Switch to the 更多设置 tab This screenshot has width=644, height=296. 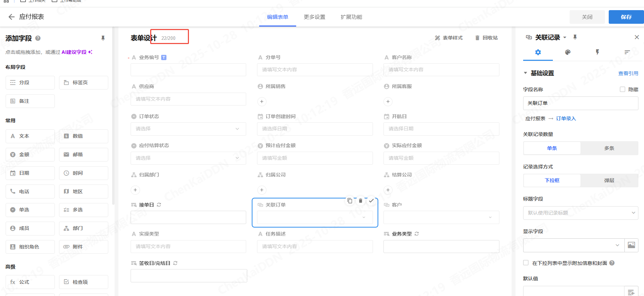314,17
